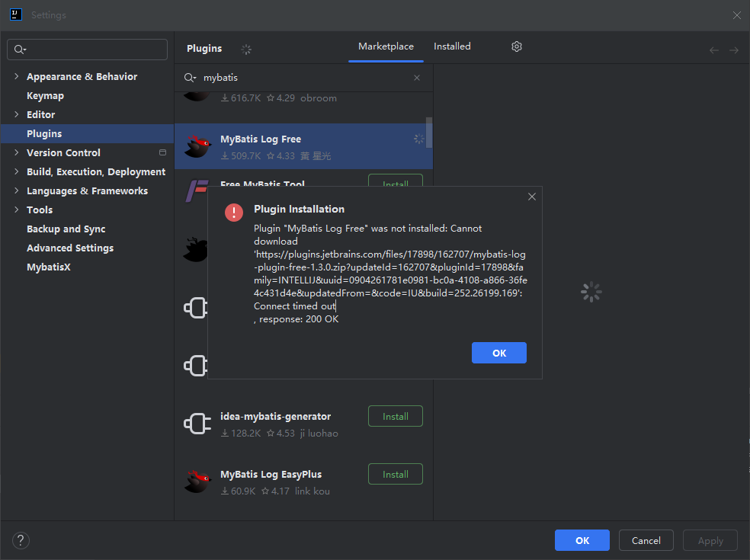Click the disabled Apply button
Screen dimensions: 750x560
(710, 540)
